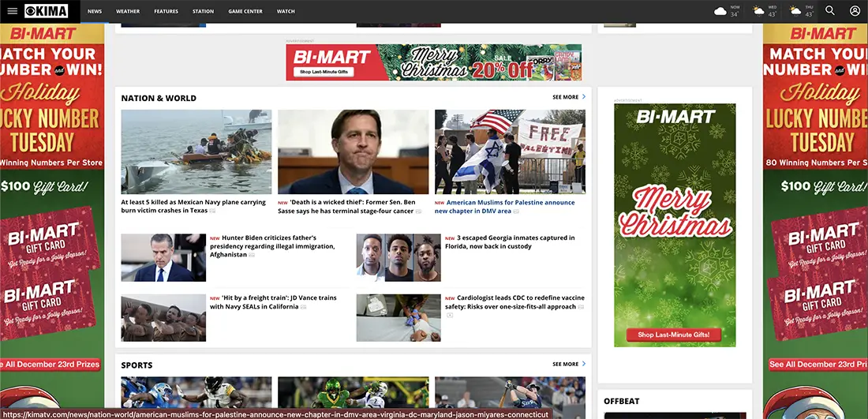Click the Navy SEALs training thumbnail
This screenshot has width=868, height=419.
coord(163,318)
